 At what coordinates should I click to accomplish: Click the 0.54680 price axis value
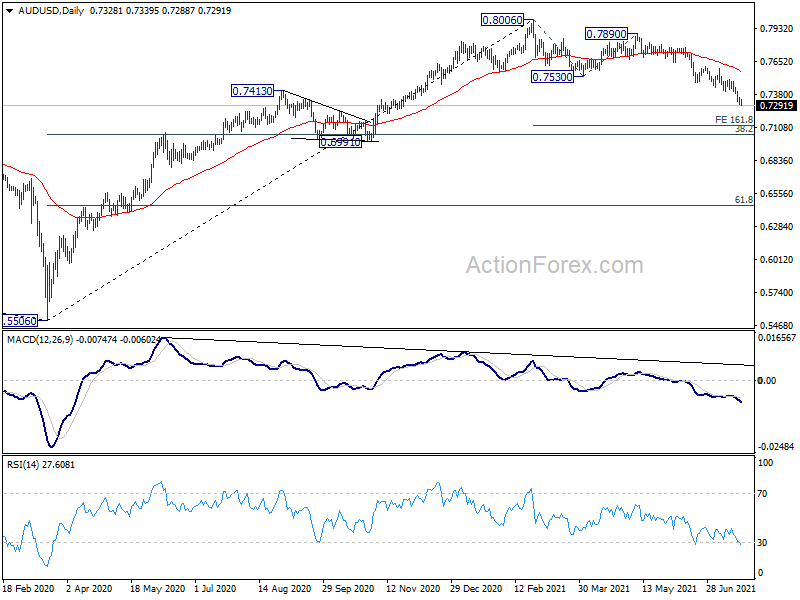(x=777, y=326)
